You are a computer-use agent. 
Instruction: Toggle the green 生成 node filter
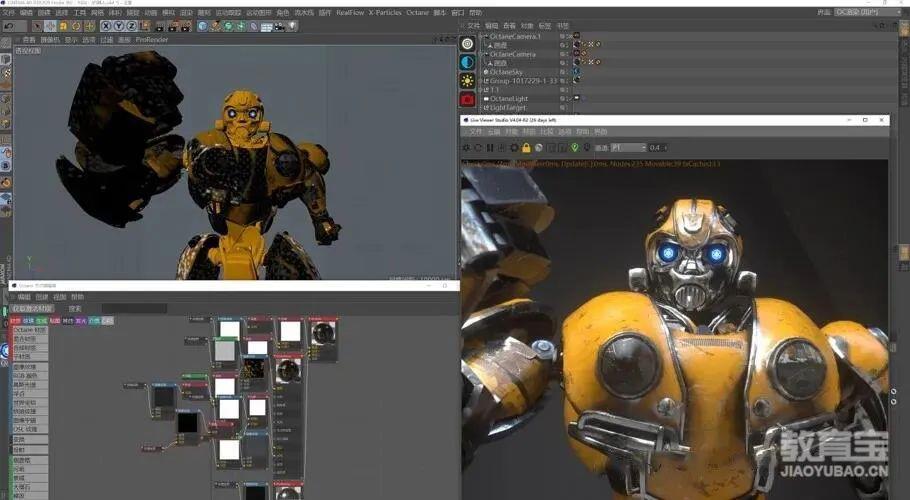(x=42, y=321)
